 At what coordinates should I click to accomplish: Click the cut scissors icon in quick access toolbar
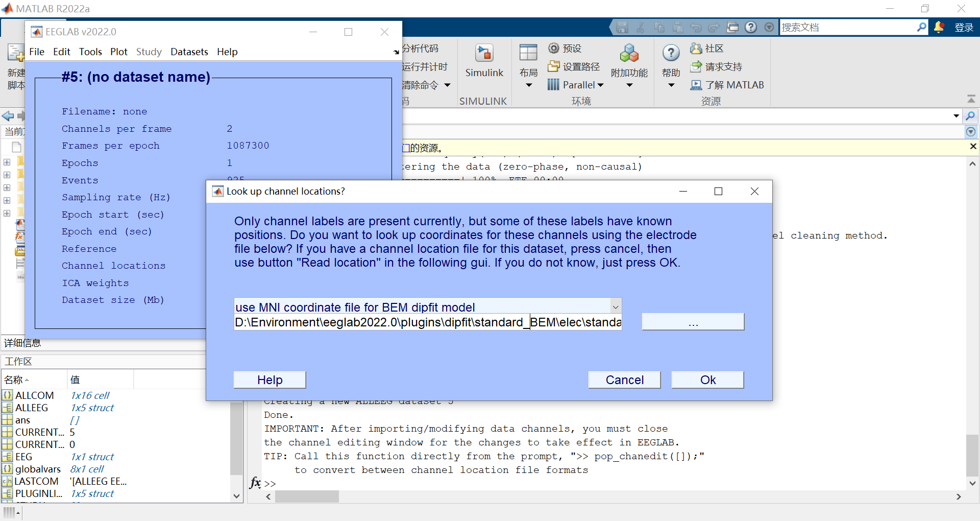click(x=641, y=27)
